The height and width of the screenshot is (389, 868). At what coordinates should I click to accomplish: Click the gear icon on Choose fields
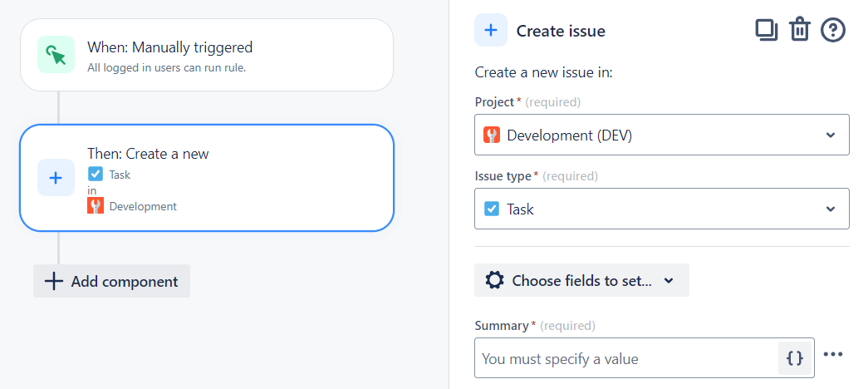pyautogui.click(x=494, y=280)
